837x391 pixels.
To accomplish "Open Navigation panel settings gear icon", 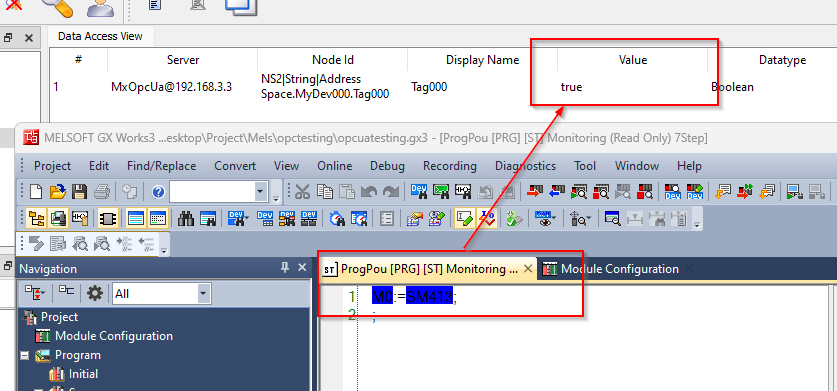I will (95, 293).
